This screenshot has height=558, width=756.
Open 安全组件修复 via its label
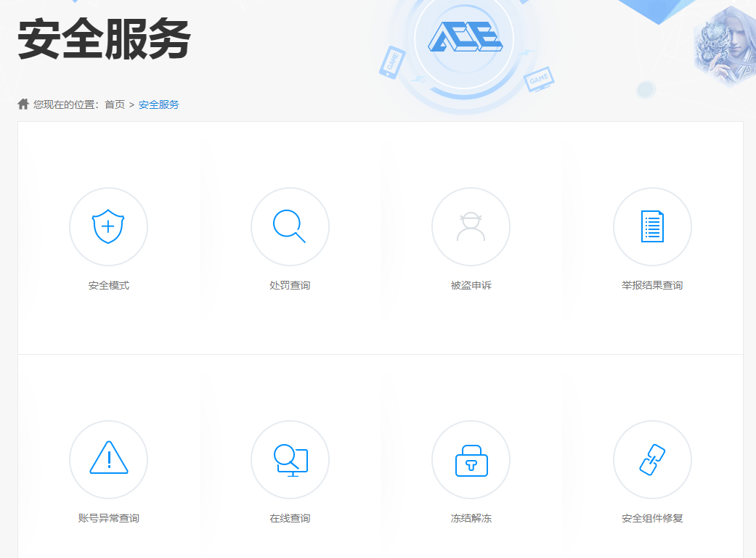[x=652, y=517]
